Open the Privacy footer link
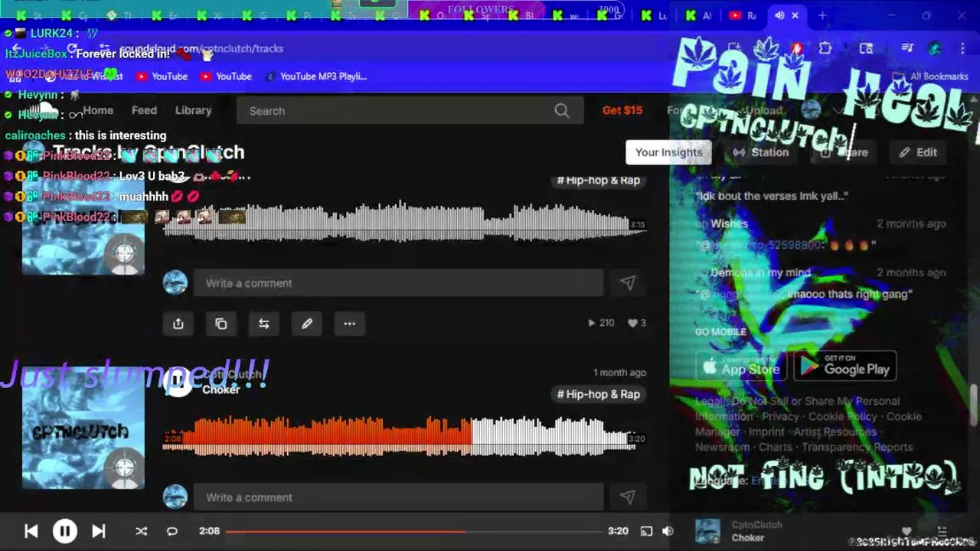Viewport: 980px width, 551px height. point(780,416)
